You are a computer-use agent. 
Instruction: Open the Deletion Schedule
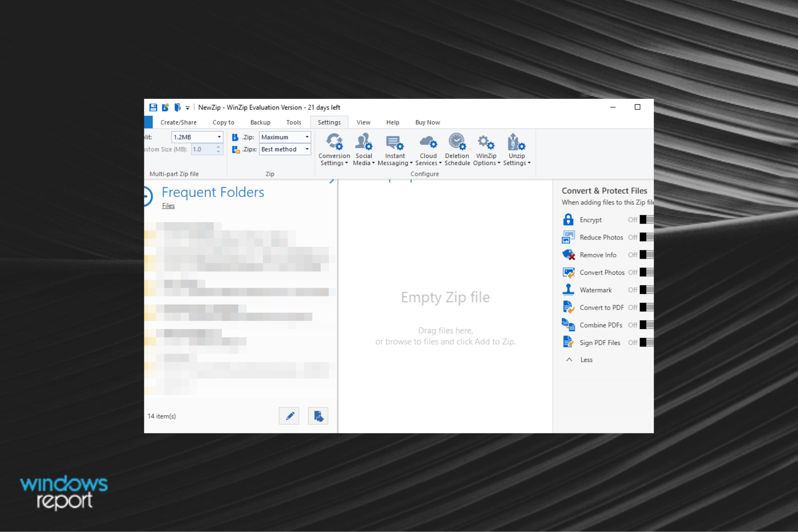point(457,150)
